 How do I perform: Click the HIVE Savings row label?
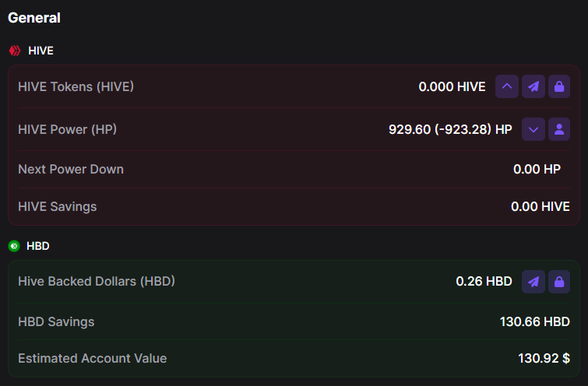tap(58, 206)
